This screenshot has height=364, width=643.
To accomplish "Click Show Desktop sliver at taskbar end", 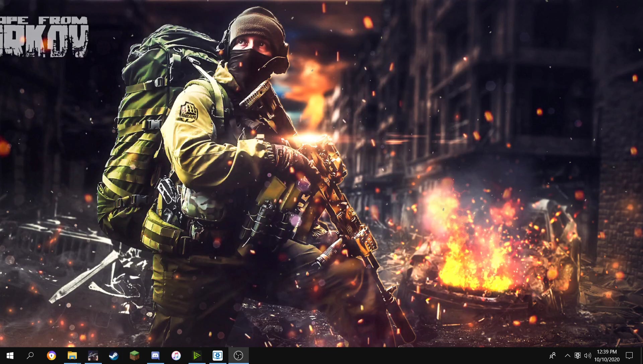I will pyautogui.click(x=641, y=356).
